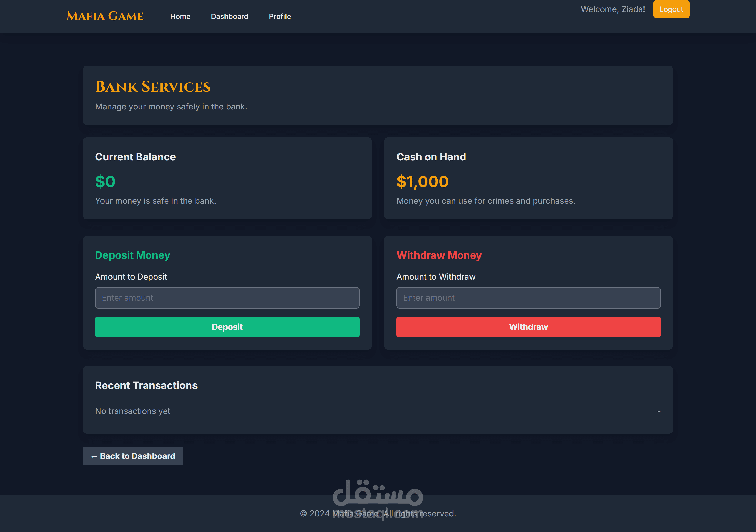Click the $0 current balance amount
Viewport: 756px width, 532px height.
coord(105,181)
